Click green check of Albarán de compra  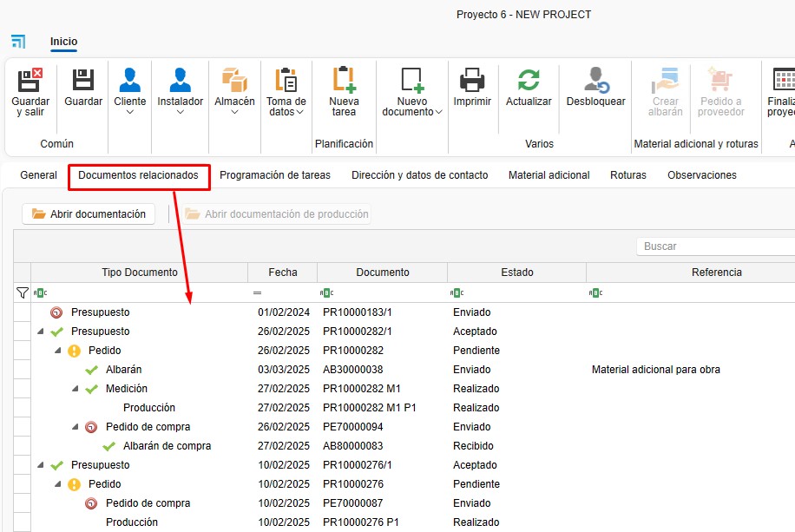pos(108,446)
